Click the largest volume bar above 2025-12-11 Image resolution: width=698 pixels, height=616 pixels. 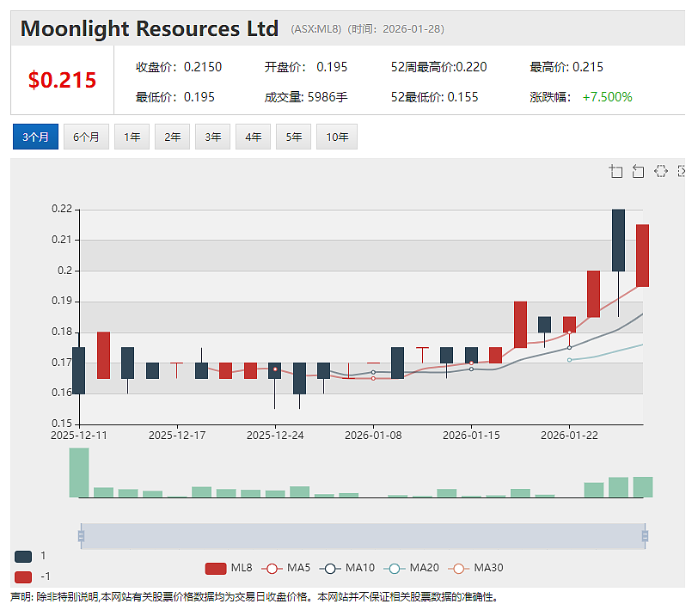pyautogui.click(x=79, y=473)
